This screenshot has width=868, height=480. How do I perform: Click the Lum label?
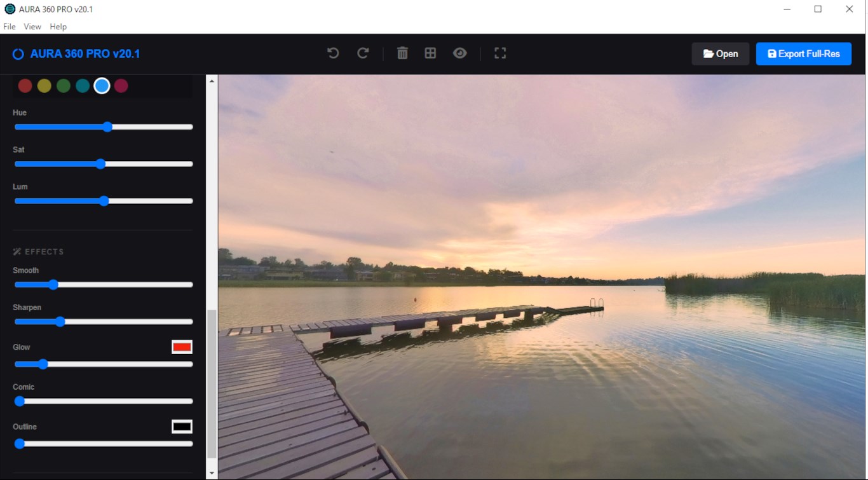(x=20, y=186)
